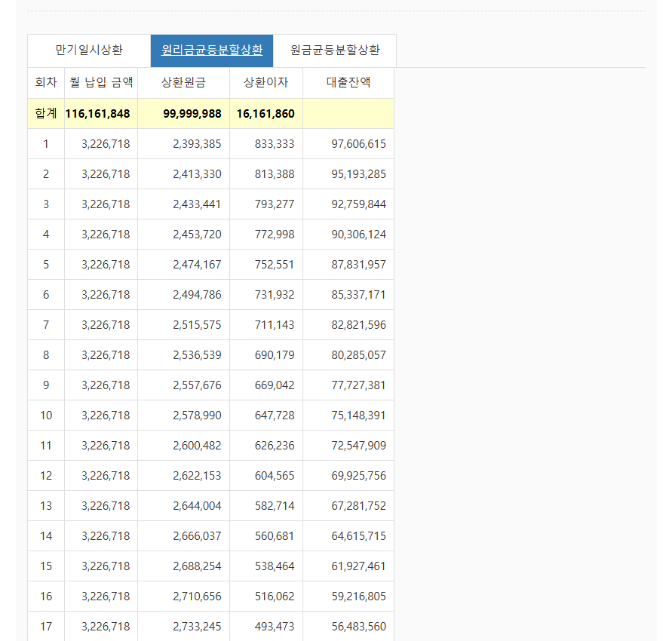The height and width of the screenshot is (641, 672).
Task: Click principal value 2,710,656
Action: coord(197,597)
